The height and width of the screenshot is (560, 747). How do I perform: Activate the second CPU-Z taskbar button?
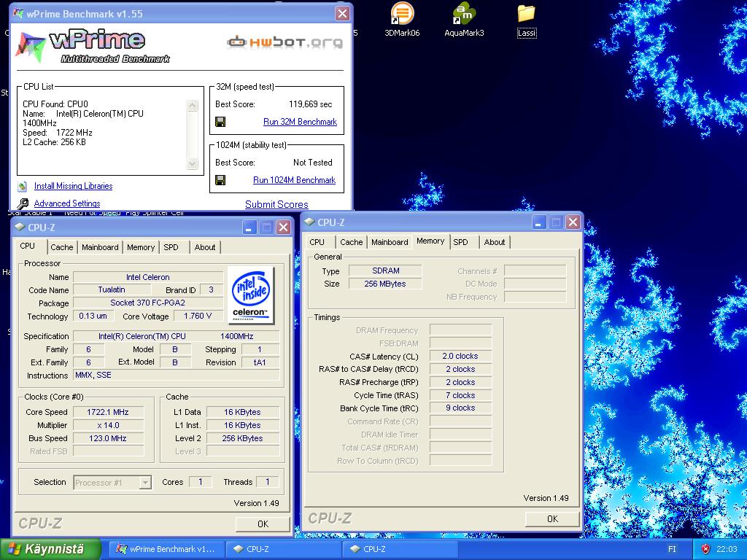tap(399, 549)
